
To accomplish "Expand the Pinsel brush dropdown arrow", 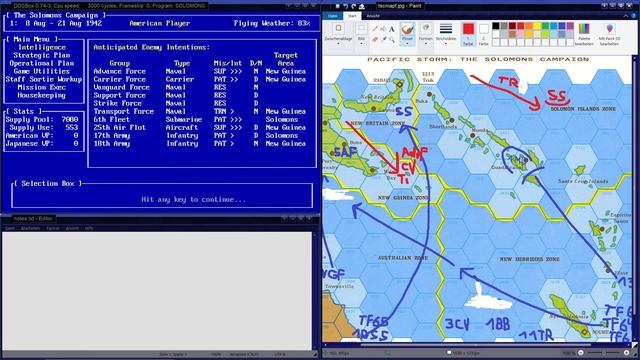I will (x=407, y=43).
